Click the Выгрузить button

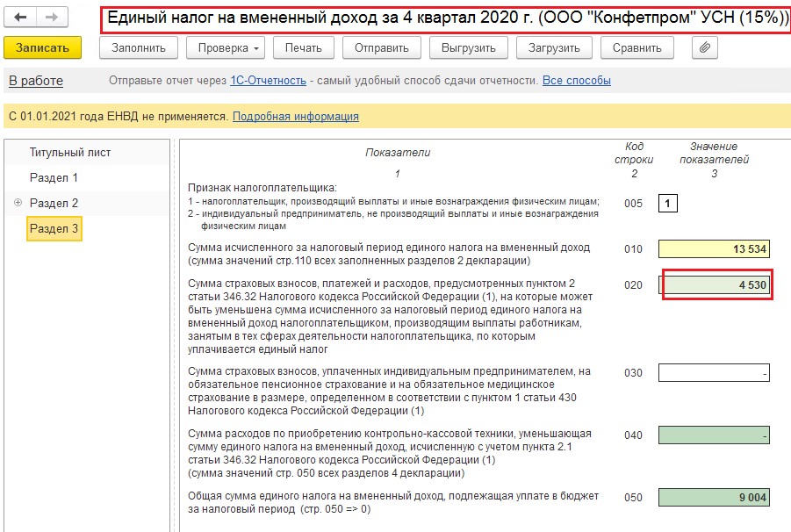pyautogui.click(x=468, y=48)
